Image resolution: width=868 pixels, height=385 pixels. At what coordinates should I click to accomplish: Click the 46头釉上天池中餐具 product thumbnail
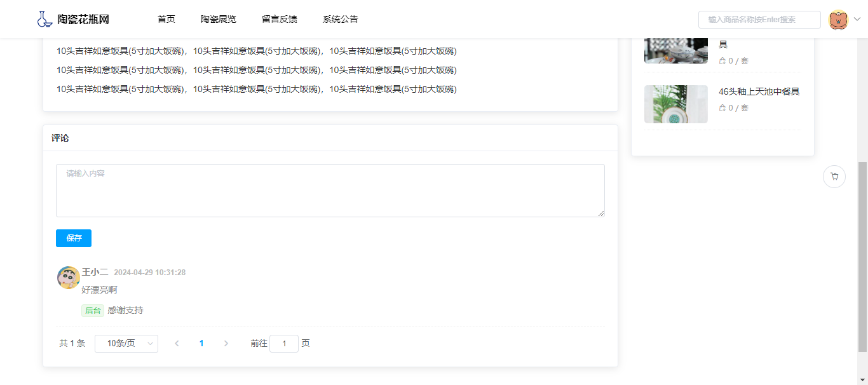676,104
